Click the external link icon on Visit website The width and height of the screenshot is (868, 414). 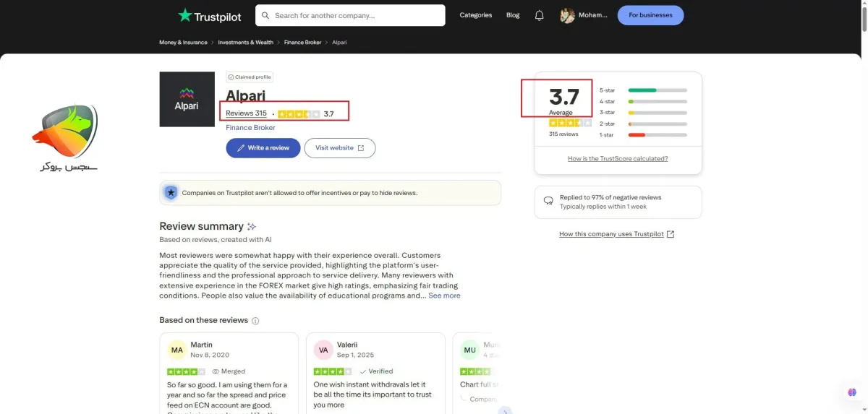(361, 148)
